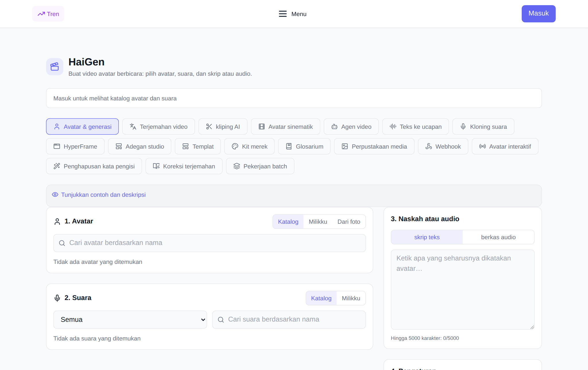The width and height of the screenshot is (588, 370).
Task: Click the waveform icon on Teks ke ucapan
Action: tap(393, 126)
